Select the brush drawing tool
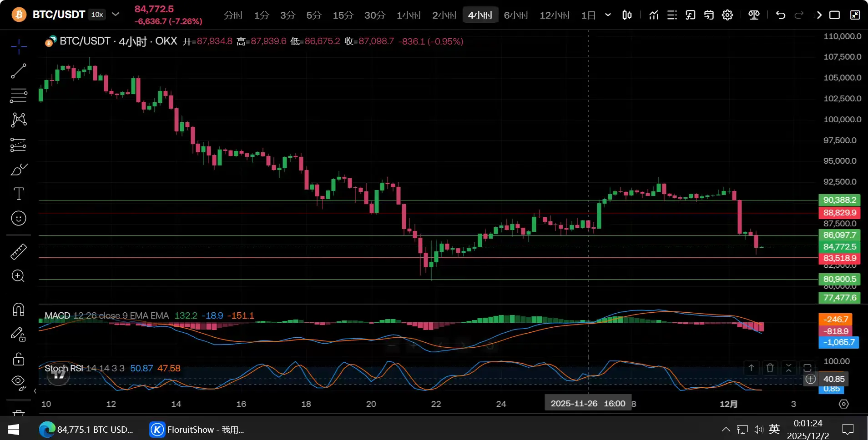 pyautogui.click(x=19, y=170)
